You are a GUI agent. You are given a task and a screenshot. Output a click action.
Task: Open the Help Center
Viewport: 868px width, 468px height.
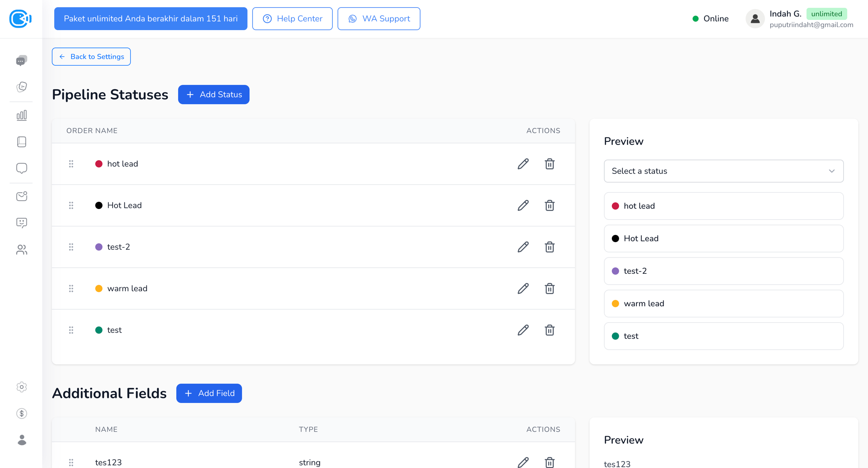[x=292, y=19]
